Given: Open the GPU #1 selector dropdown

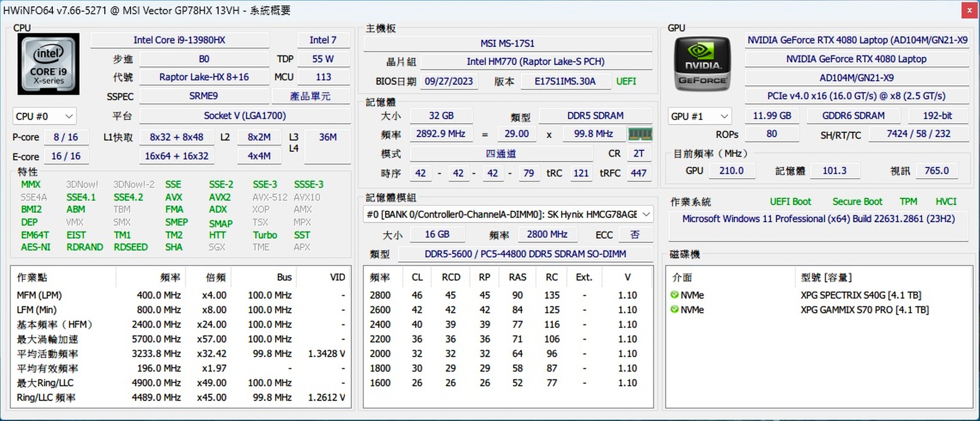Looking at the screenshot, I should click(699, 117).
